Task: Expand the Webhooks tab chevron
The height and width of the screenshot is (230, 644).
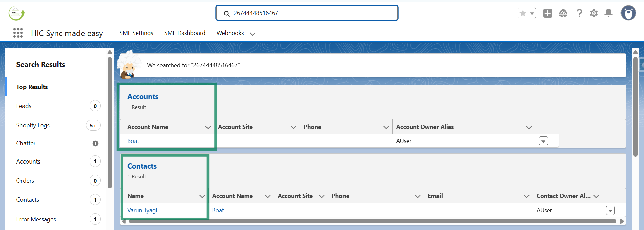Action: (x=253, y=34)
